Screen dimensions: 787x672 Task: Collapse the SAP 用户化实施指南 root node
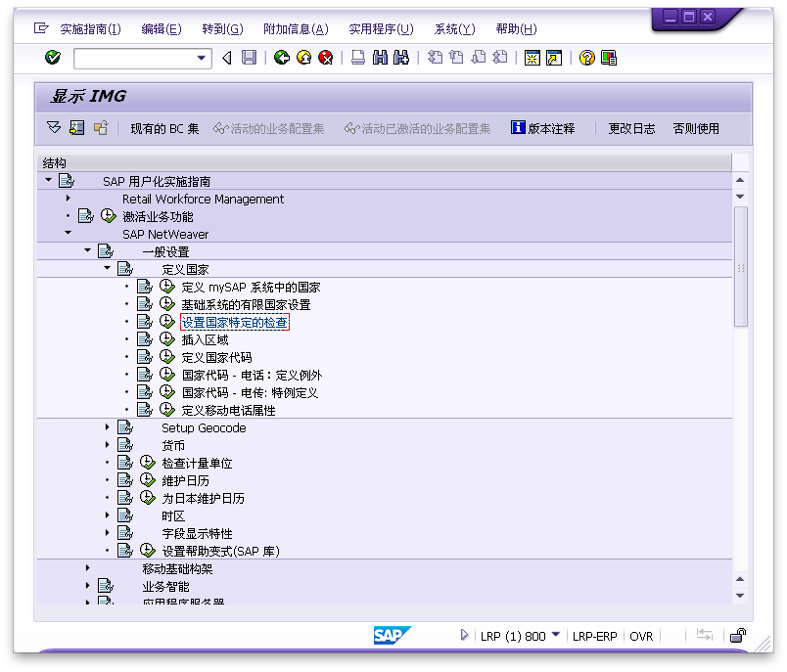pos(48,180)
